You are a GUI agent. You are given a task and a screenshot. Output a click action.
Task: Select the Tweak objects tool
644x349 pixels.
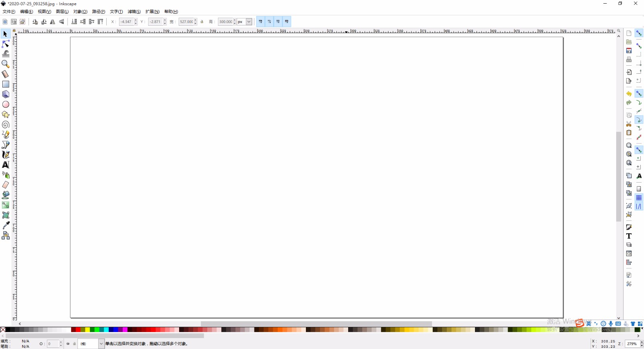(x=6, y=54)
